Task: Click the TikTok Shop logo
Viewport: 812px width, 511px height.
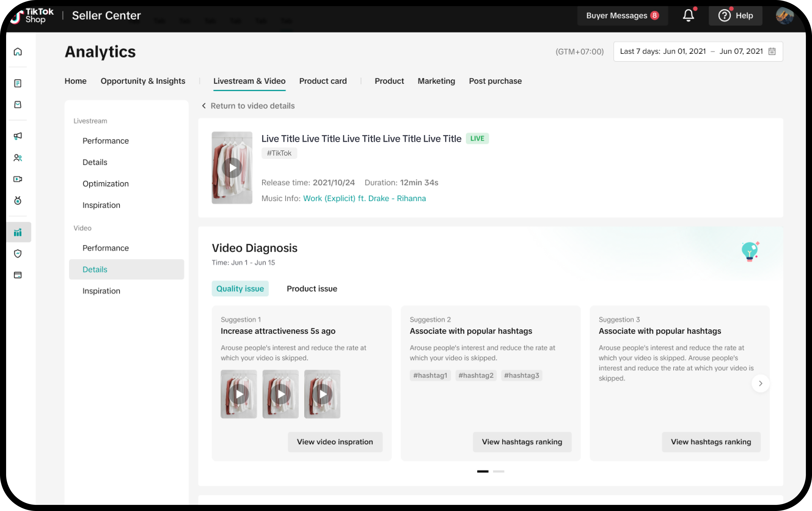Action: click(32, 16)
